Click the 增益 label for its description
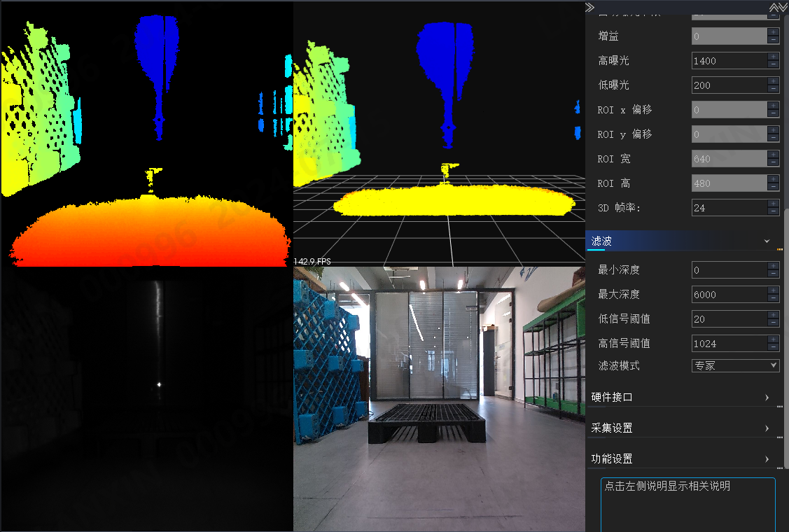 tap(608, 36)
